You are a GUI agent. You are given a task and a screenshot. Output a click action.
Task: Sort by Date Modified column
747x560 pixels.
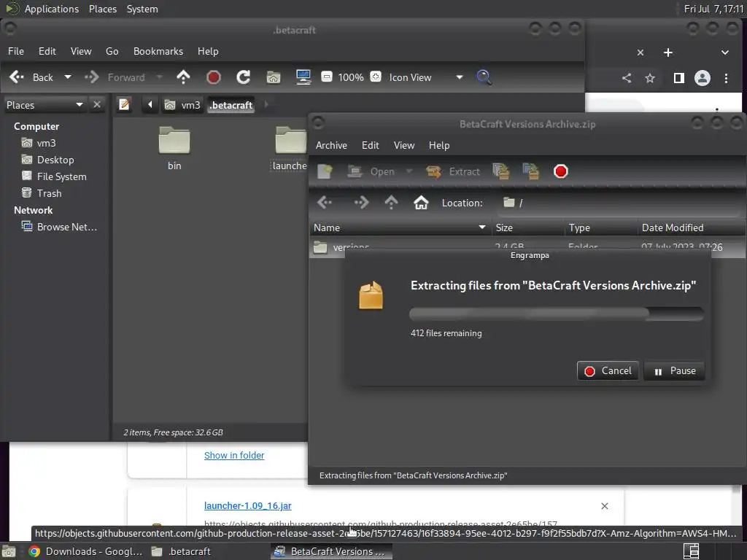692,227
